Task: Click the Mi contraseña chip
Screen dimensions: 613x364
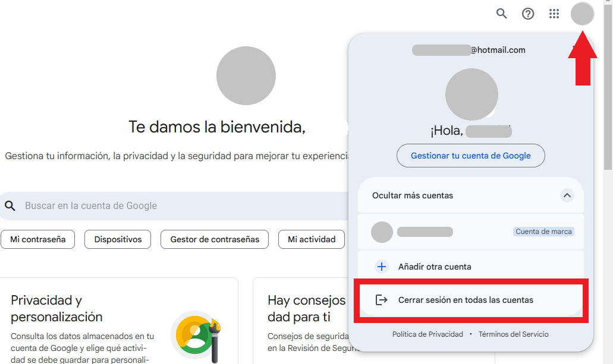Action: click(x=38, y=239)
